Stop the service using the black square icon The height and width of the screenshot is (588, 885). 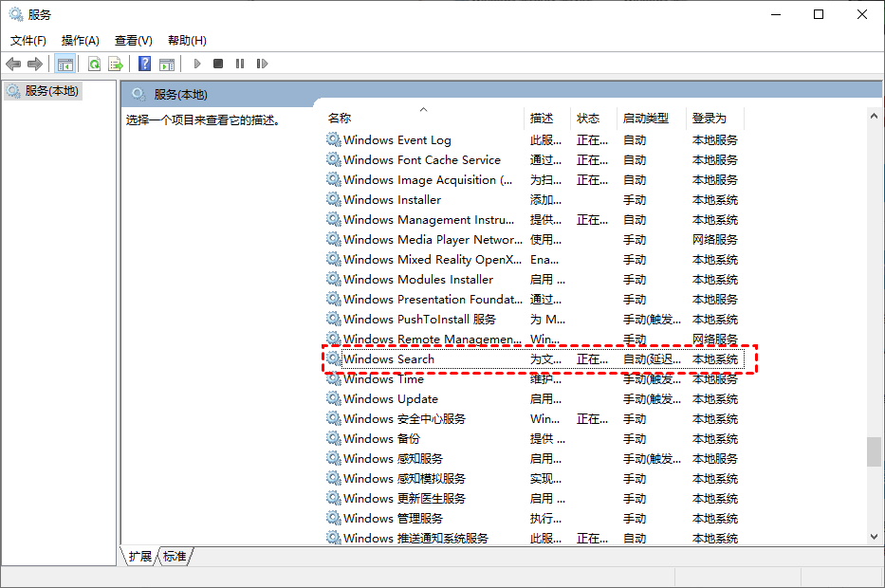coord(218,64)
